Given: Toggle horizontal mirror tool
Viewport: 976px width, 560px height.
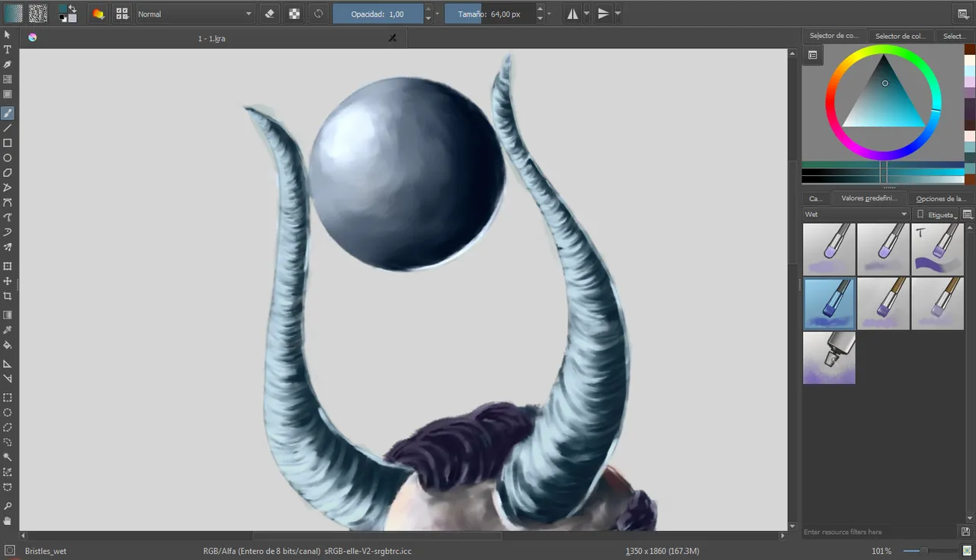Looking at the screenshot, I should pyautogui.click(x=573, y=14).
